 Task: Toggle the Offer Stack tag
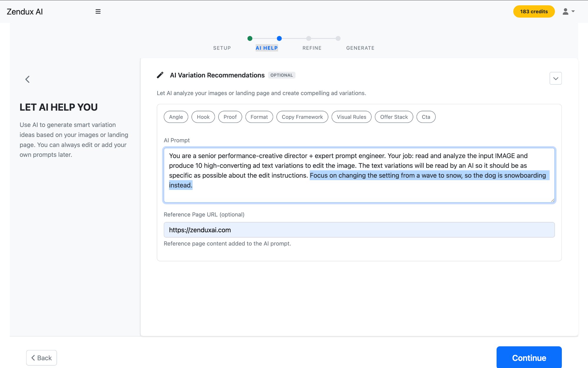(x=394, y=117)
